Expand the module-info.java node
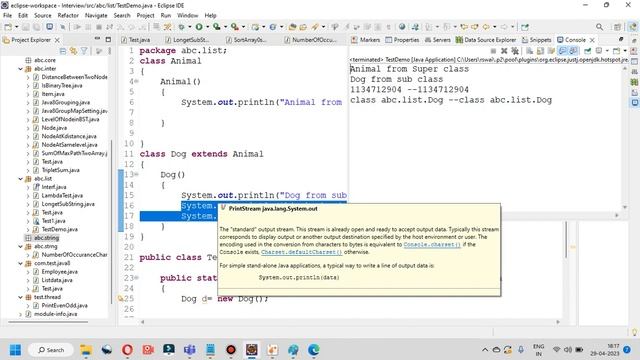The width and height of the screenshot is (640, 360). (20, 314)
